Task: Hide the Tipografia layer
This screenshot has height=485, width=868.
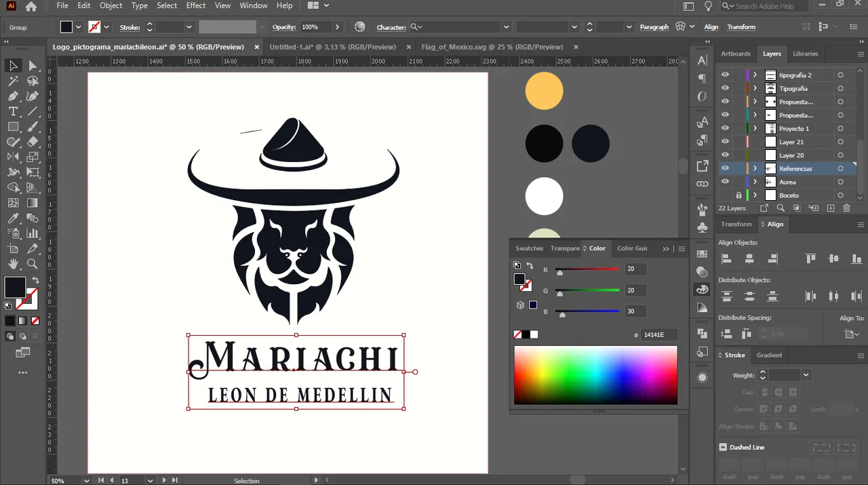Action: (x=725, y=88)
